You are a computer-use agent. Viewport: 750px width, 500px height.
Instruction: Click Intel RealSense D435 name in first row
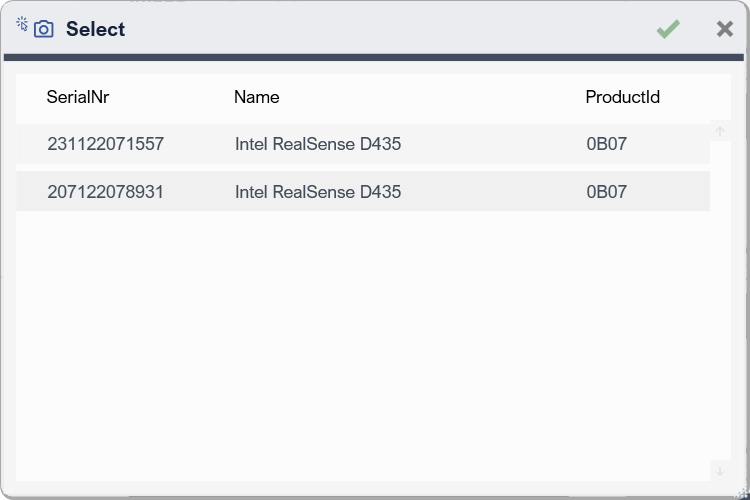pos(318,144)
